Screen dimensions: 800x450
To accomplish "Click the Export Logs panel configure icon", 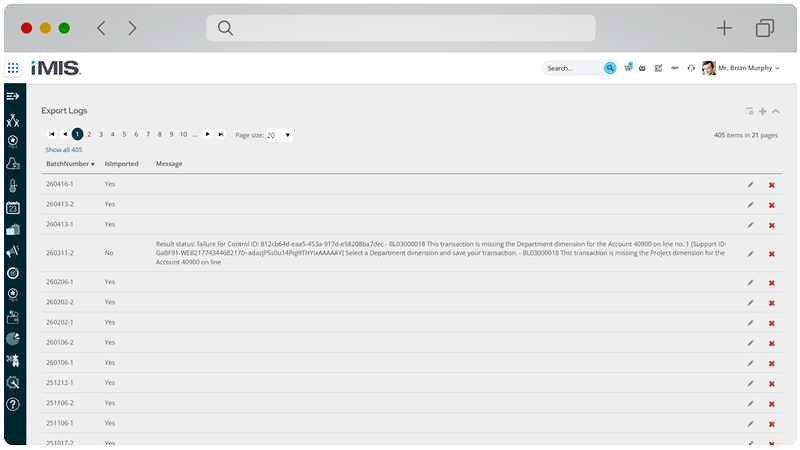I will [x=749, y=111].
